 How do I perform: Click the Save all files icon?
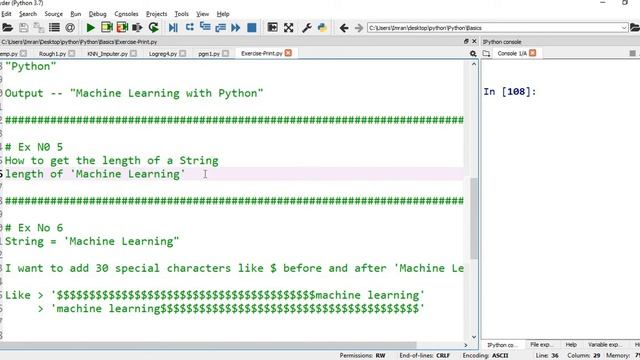tap(39, 28)
